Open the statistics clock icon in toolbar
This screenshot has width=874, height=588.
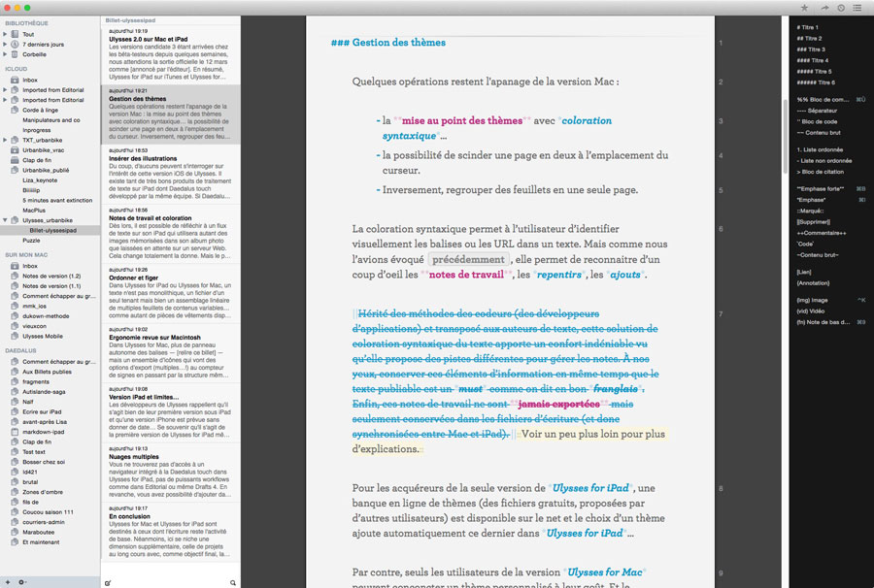point(841,8)
